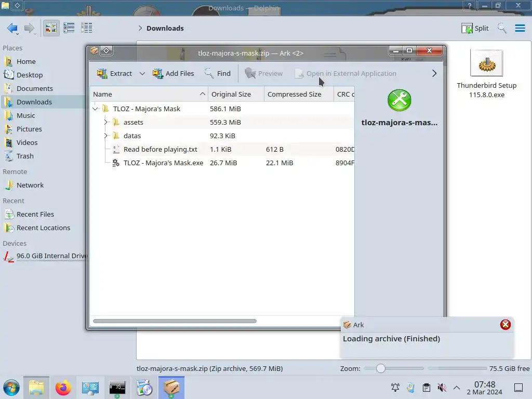Click the free space capacity bar

457,368
